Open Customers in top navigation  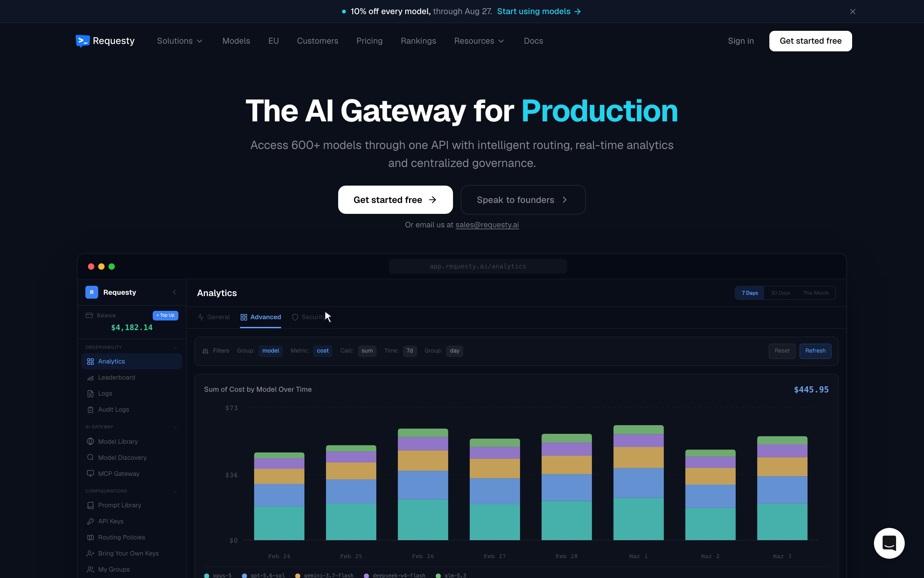click(317, 41)
